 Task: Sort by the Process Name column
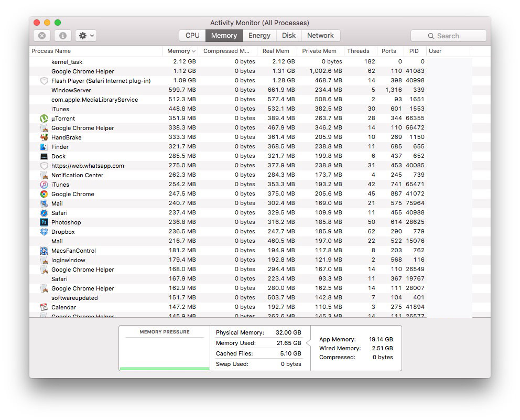(96, 51)
